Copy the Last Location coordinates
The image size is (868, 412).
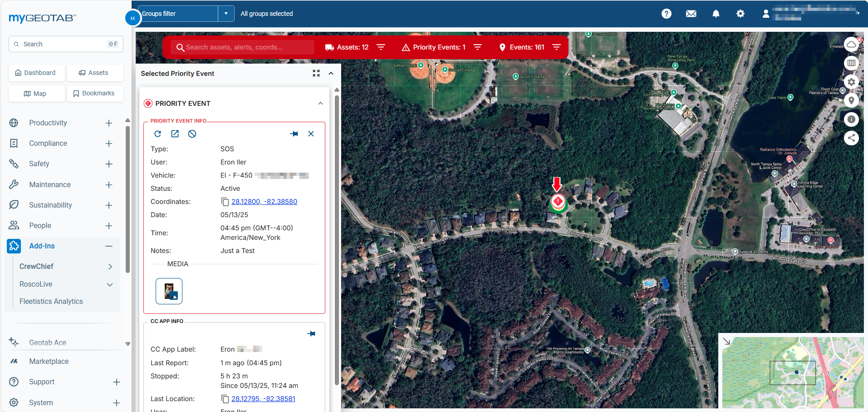point(225,399)
